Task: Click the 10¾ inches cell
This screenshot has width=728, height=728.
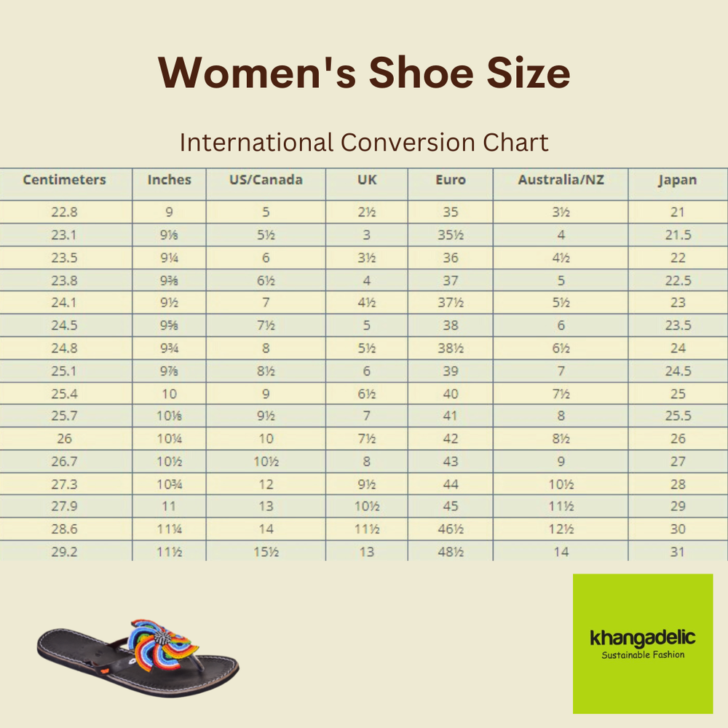Action: (169, 485)
